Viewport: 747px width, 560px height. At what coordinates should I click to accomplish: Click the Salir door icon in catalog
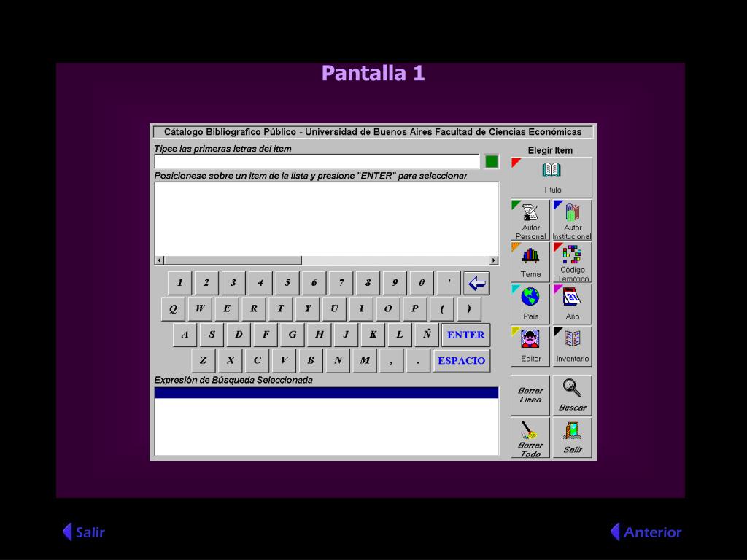click(x=572, y=438)
